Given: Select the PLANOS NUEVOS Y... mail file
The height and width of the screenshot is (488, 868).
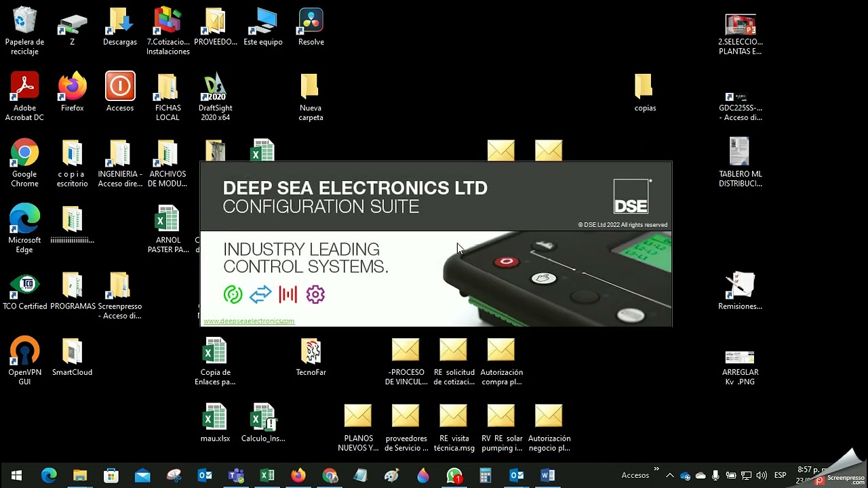Looking at the screenshot, I should 358,428.
